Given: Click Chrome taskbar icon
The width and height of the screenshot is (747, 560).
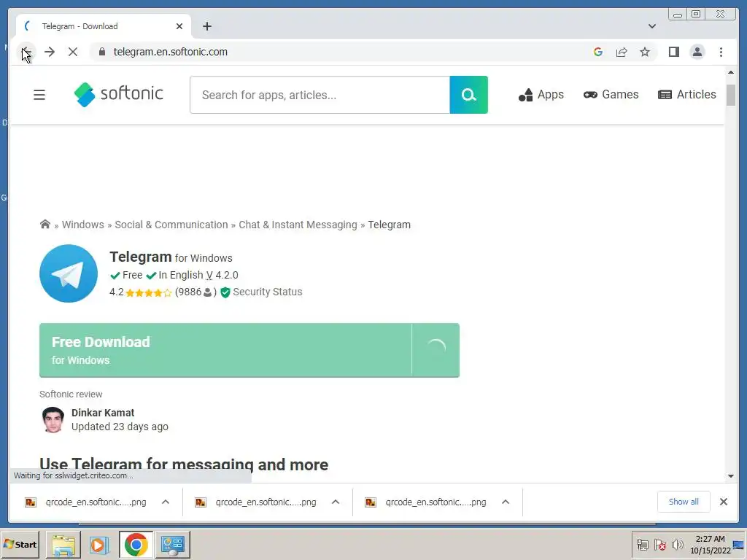Looking at the screenshot, I should (x=136, y=545).
